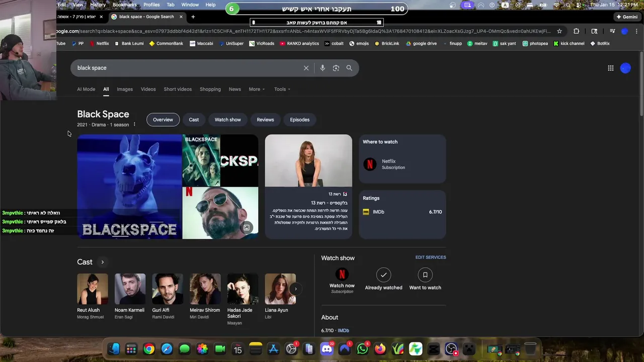Select the Overview chip
Screen dimensions: 644x362
pos(163,120)
